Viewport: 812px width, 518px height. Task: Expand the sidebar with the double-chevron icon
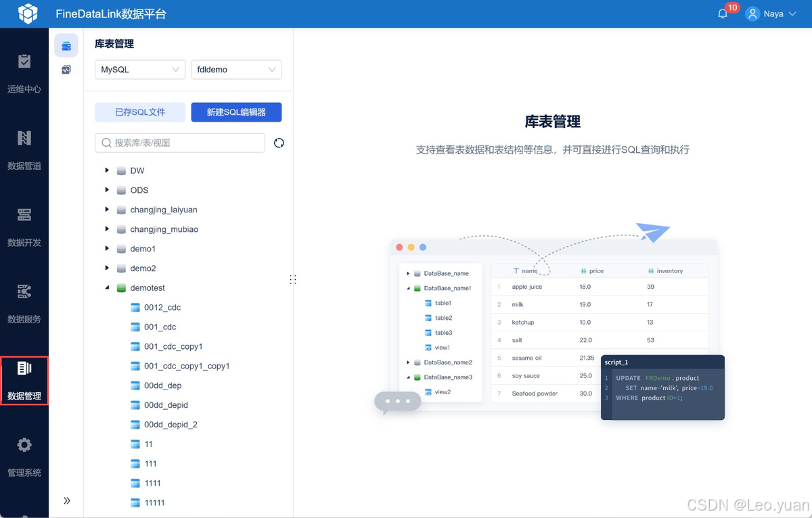click(67, 500)
